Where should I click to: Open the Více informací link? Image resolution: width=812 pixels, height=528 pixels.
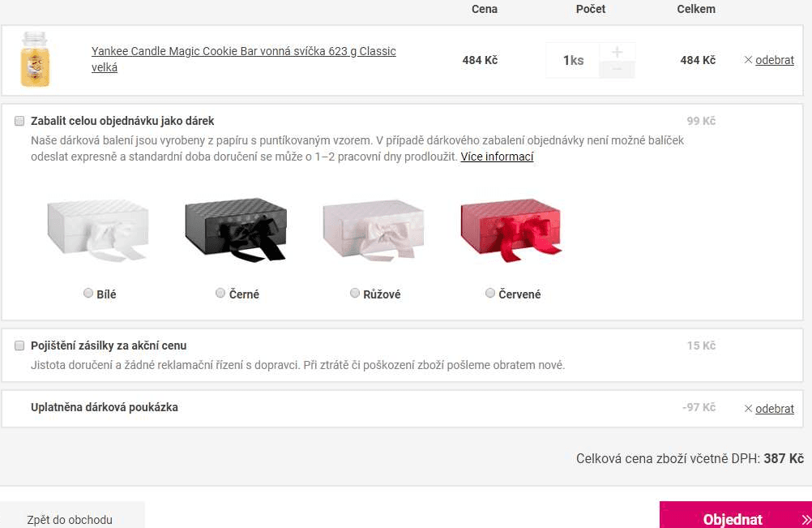tap(497, 157)
